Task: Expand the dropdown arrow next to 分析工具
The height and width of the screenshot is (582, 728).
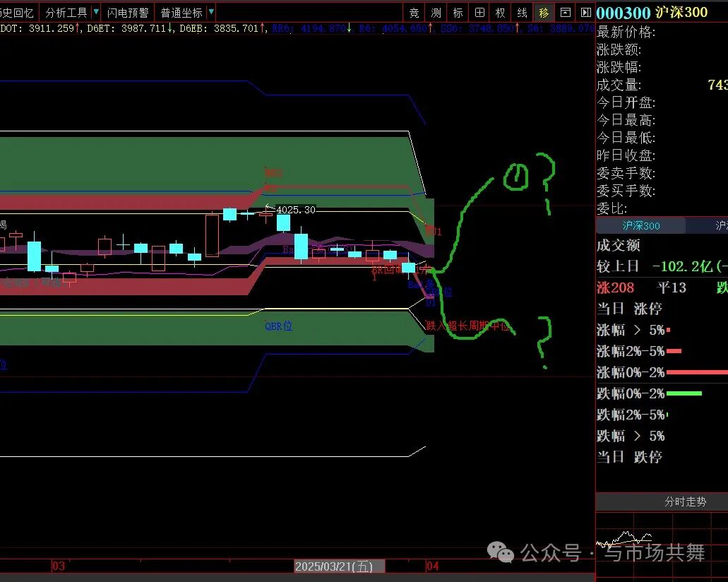Action: coord(96,12)
